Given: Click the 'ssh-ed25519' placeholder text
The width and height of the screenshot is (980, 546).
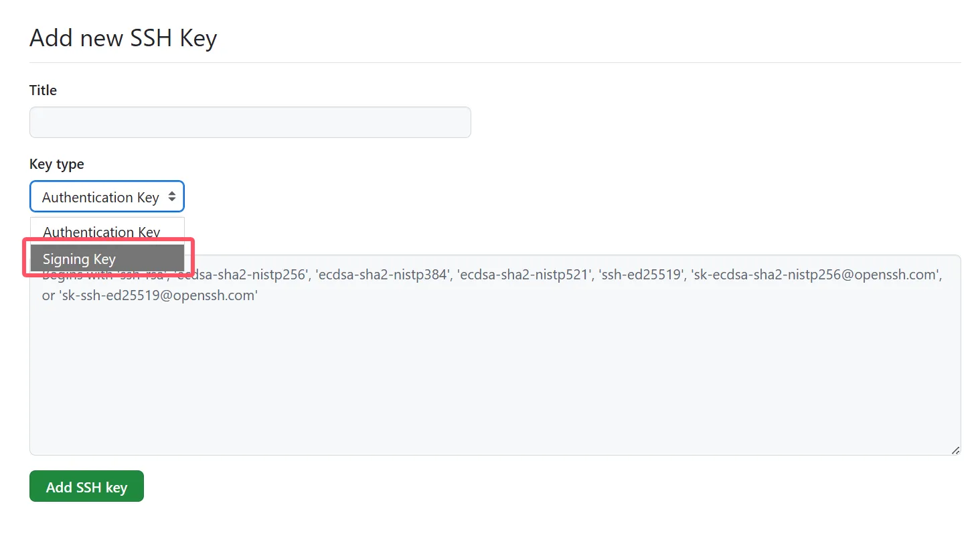Looking at the screenshot, I should (641, 275).
